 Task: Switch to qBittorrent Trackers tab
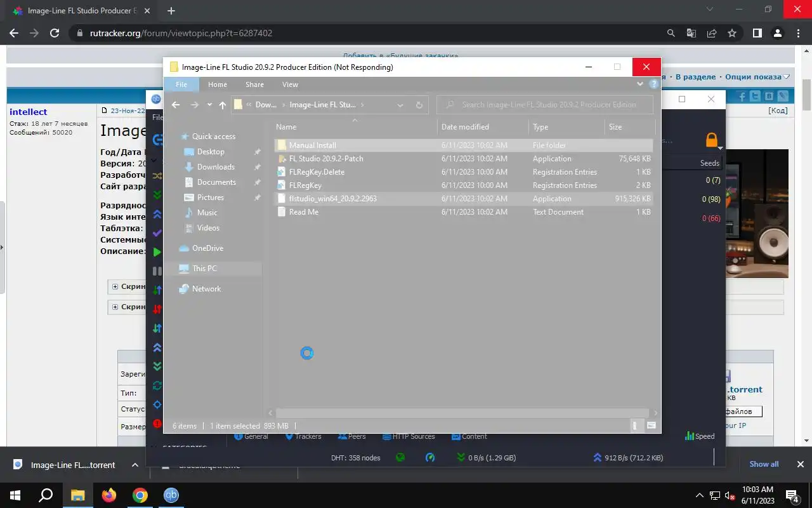click(303, 436)
